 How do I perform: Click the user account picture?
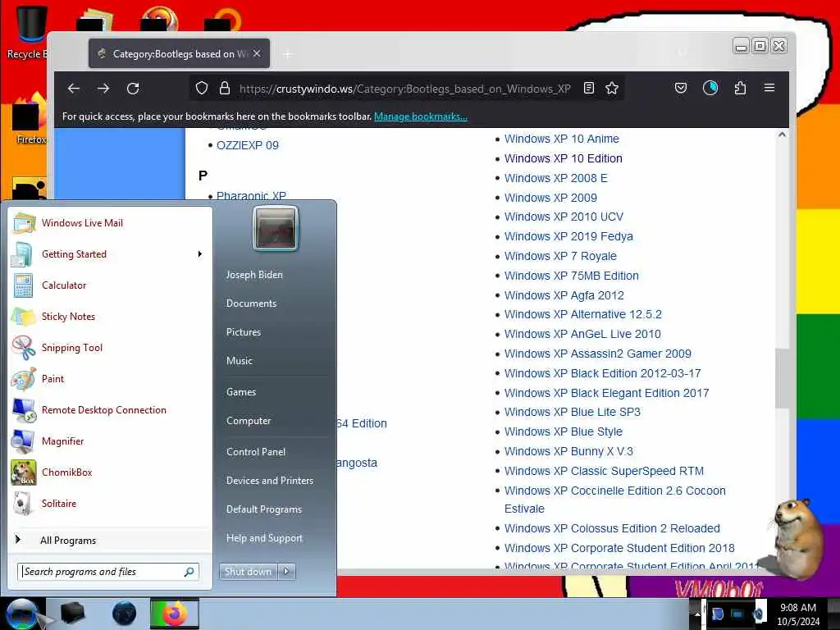(276, 228)
